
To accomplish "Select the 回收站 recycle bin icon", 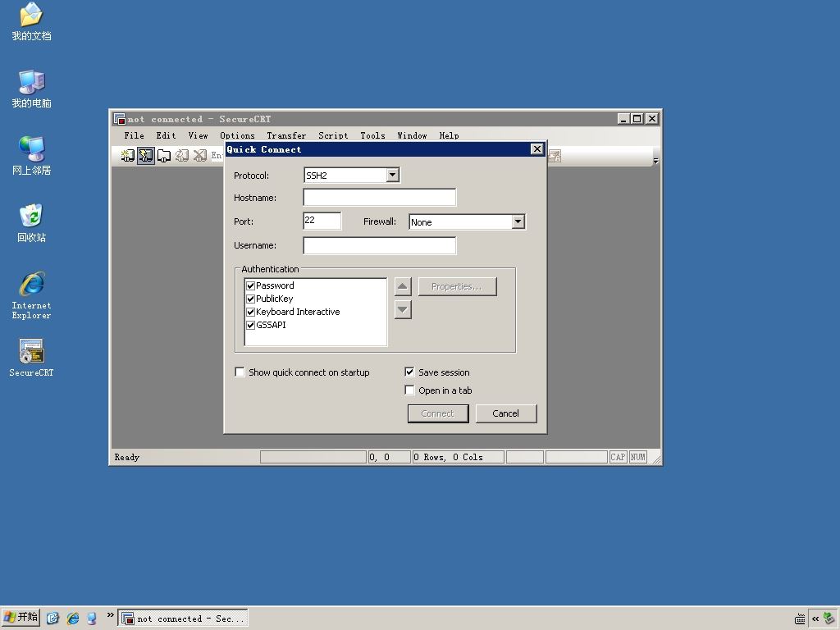I will click(x=31, y=223).
